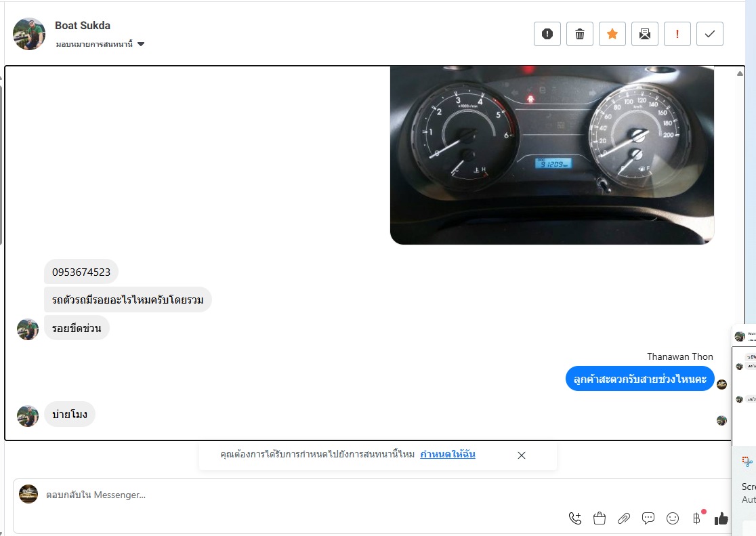The width and height of the screenshot is (756, 536).
Task: Open the shopping bag products icon
Action: point(600,518)
